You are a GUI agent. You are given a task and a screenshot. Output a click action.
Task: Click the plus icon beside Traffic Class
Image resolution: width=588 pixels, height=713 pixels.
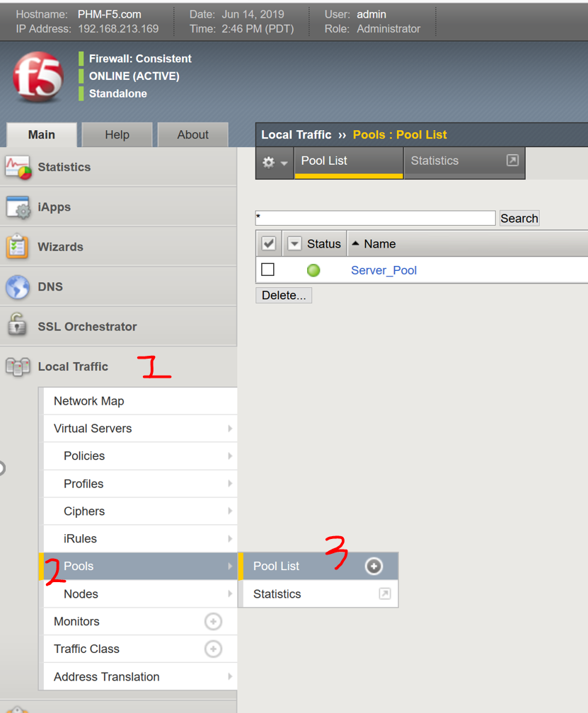click(213, 649)
